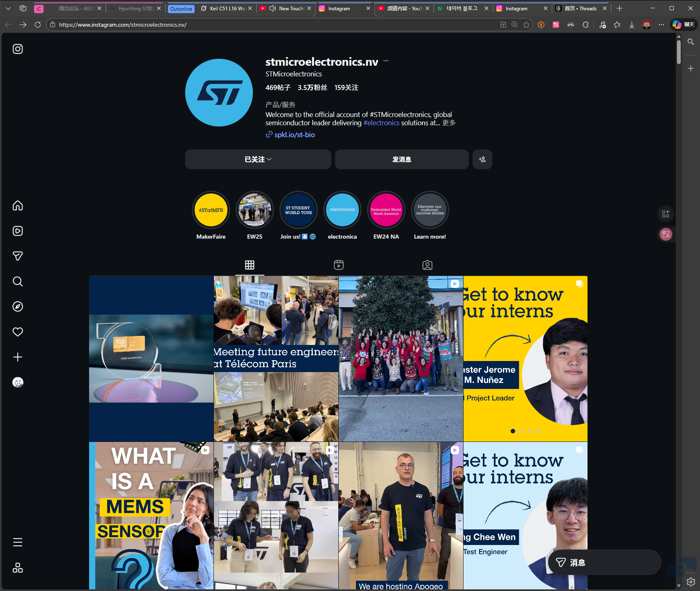Switch to the 首页 • Threads browser tab
700x591 pixels.
click(581, 8)
